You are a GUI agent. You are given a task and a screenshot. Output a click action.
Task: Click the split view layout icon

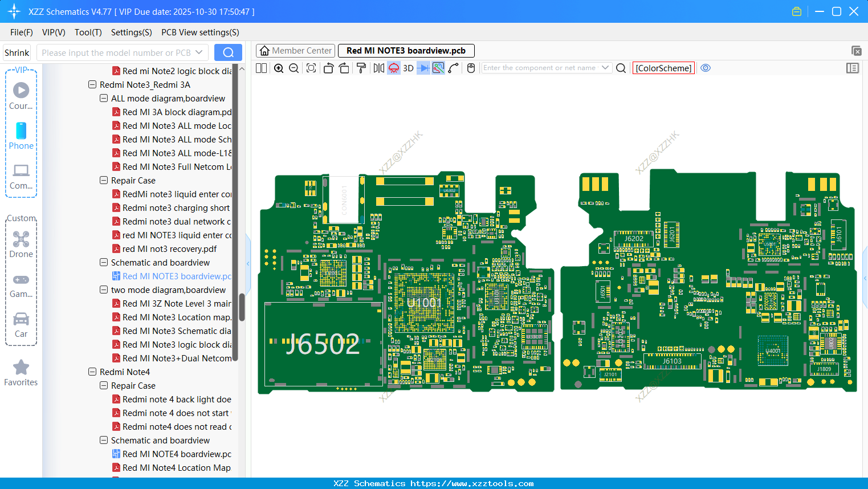coord(261,68)
